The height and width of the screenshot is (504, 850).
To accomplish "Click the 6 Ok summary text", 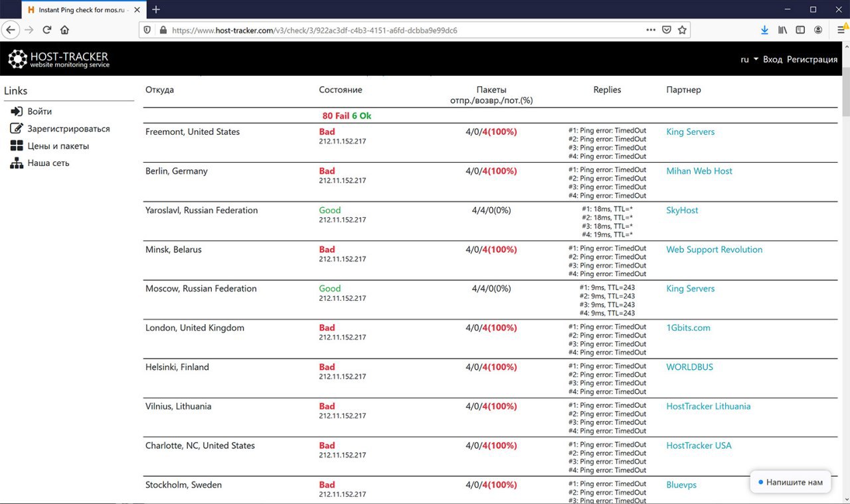I will click(361, 116).
